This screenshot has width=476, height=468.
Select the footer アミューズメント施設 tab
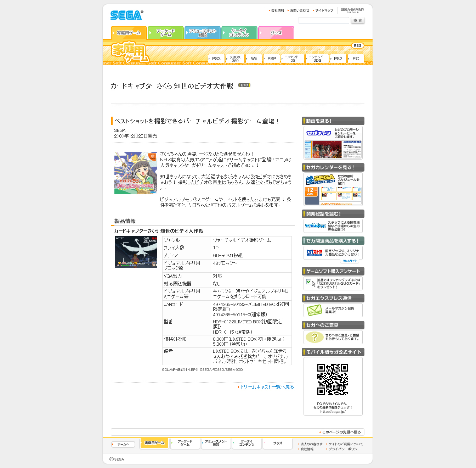(216, 443)
